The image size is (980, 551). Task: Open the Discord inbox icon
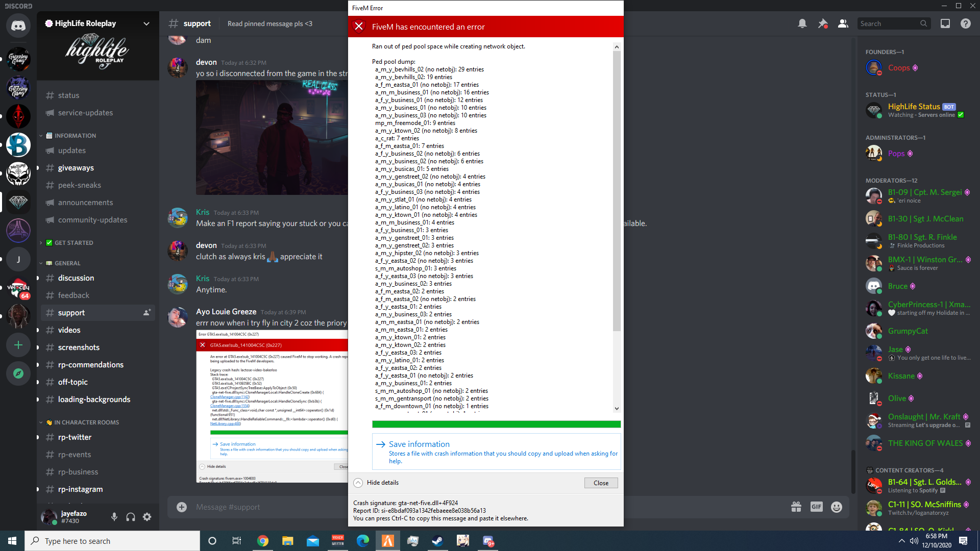point(945,23)
